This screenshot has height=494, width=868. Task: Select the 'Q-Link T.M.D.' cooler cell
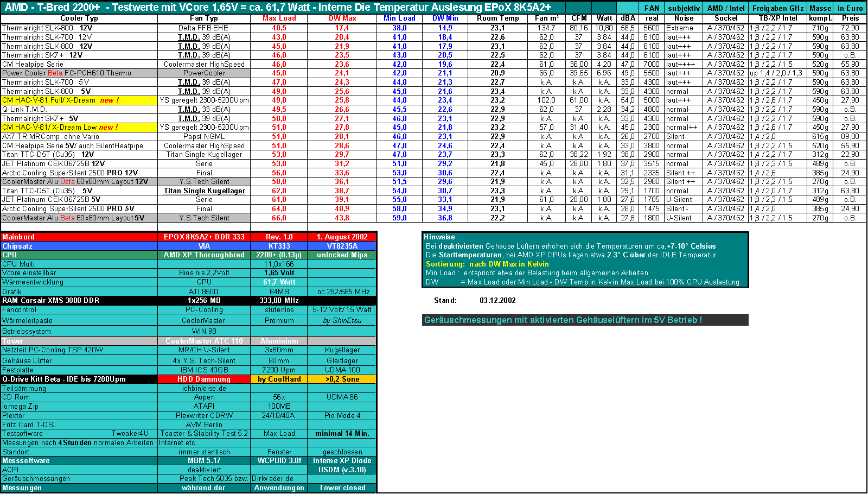tap(79, 110)
